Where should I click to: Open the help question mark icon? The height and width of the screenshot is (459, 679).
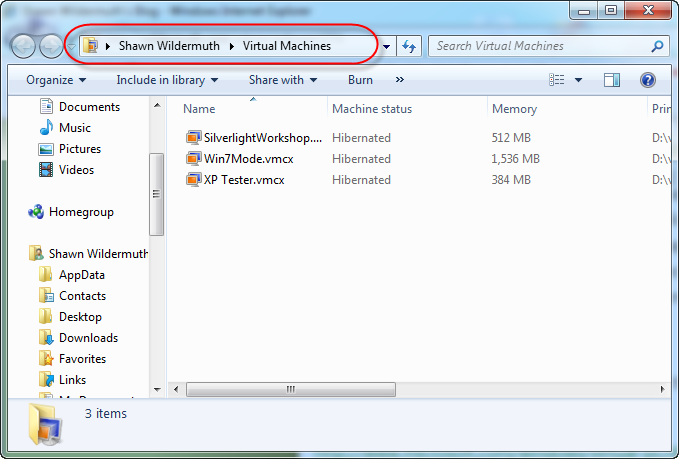[647, 80]
